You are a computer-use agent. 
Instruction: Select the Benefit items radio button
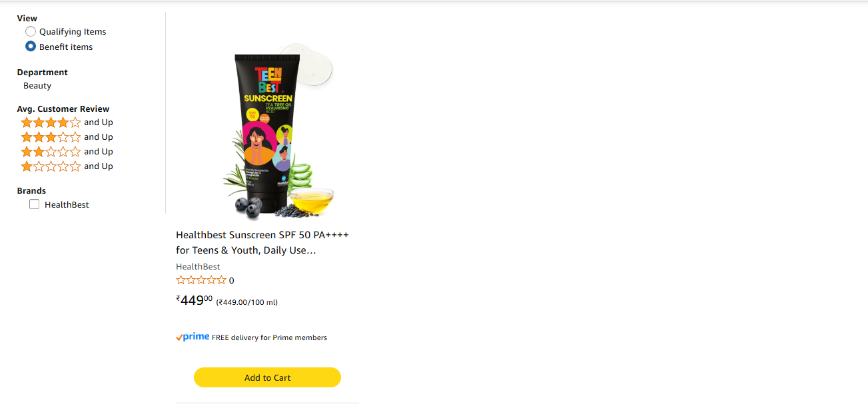pos(31,47)
